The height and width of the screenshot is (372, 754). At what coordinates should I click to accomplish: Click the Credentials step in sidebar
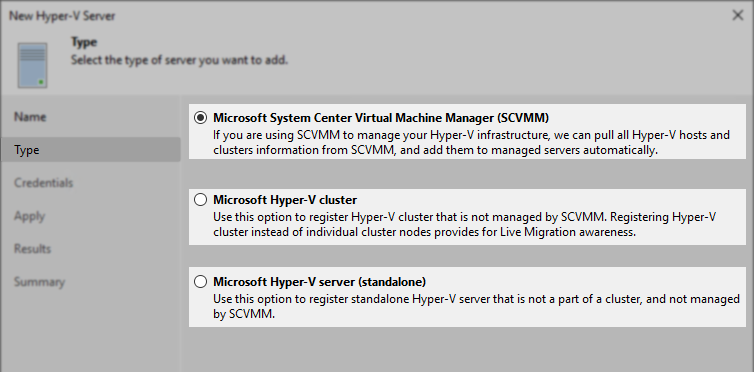(43, 183)
